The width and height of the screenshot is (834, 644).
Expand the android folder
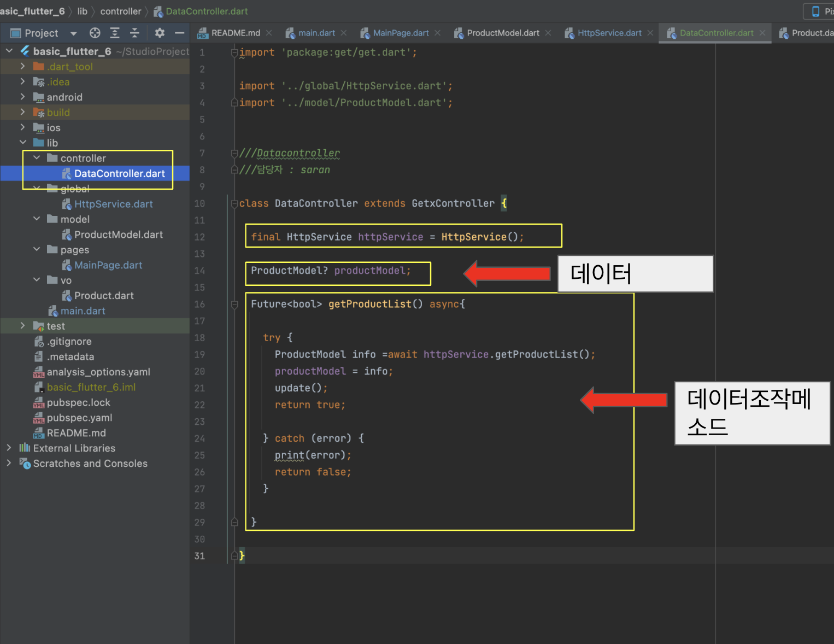[22, 97]
